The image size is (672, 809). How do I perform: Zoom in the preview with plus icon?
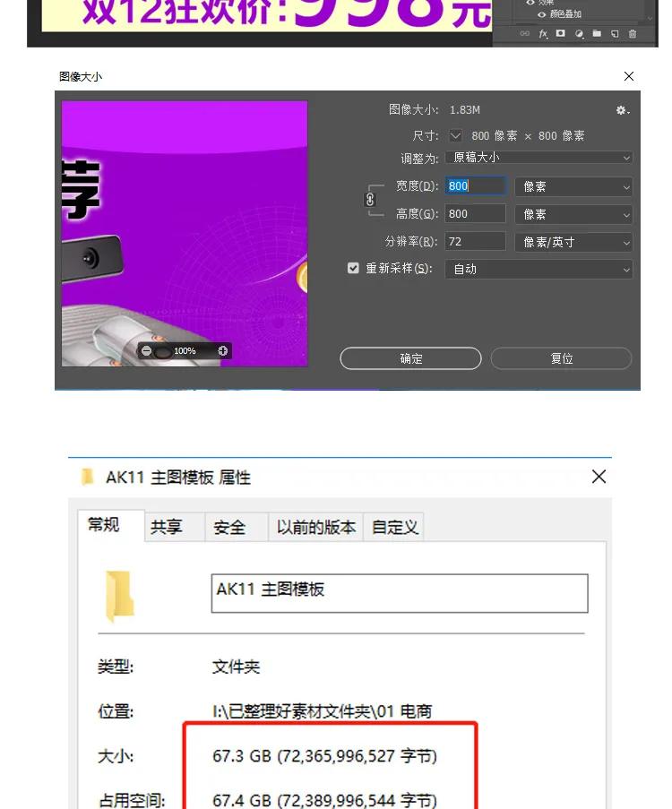[222, 351]
